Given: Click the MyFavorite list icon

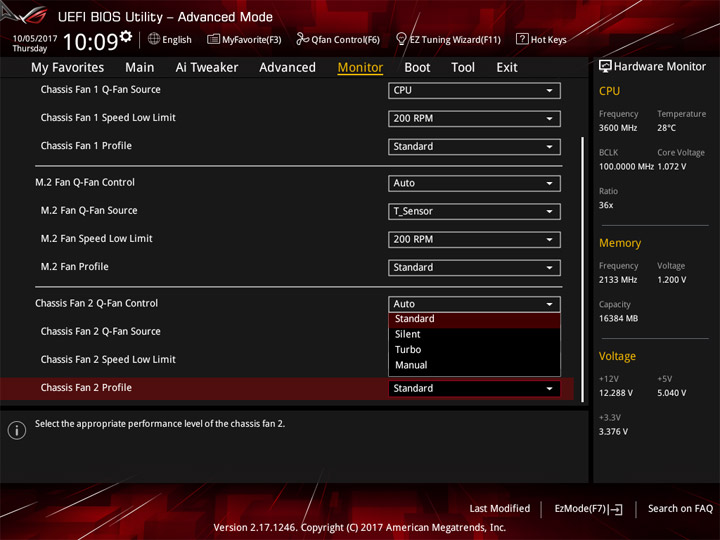Looking at the screenshot, I should coord(213,39).
